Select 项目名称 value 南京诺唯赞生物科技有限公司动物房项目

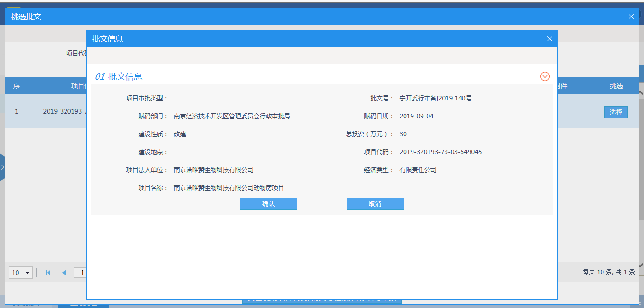point(229,188)
